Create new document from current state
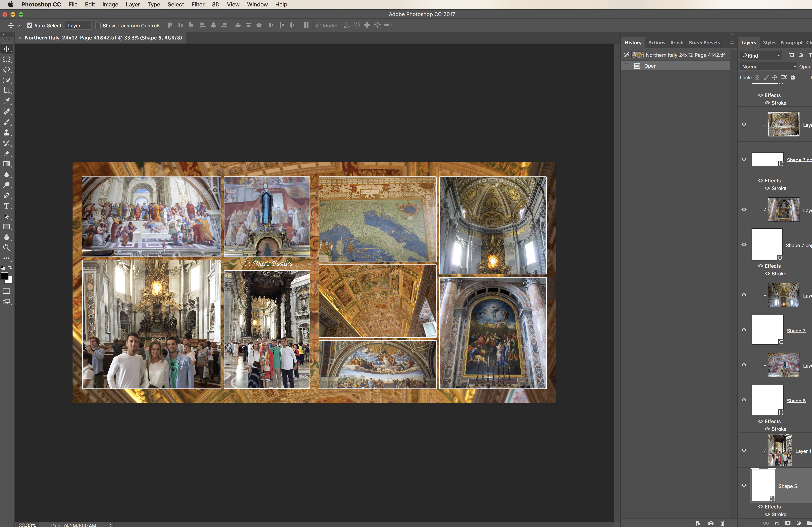The height and width of the screenshot is (527, 812). [x=698, y=523]
